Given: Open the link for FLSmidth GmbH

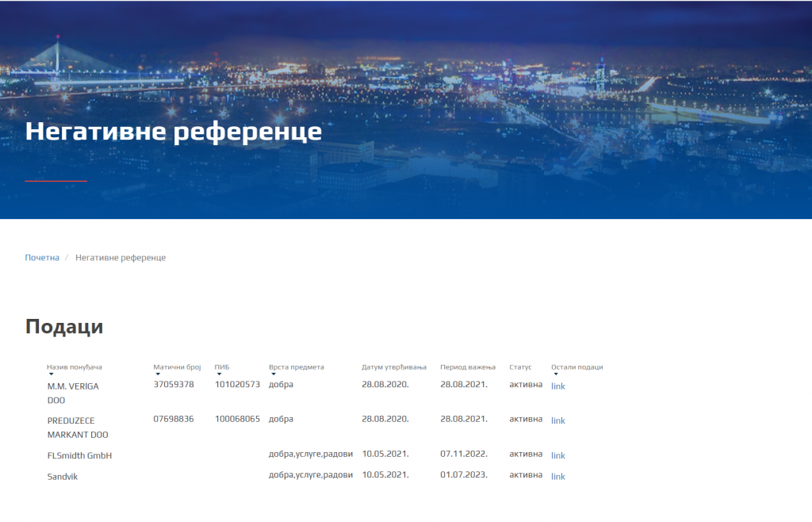Looking at the screenshot, I should click(557, 455).
